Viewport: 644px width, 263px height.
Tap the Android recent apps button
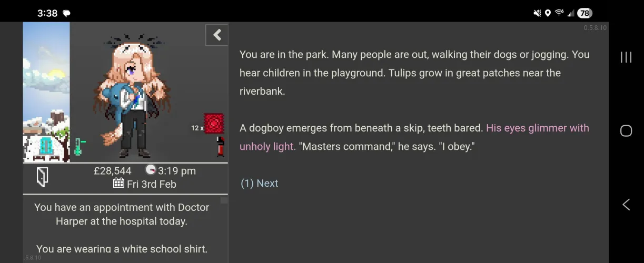[626, 57]
